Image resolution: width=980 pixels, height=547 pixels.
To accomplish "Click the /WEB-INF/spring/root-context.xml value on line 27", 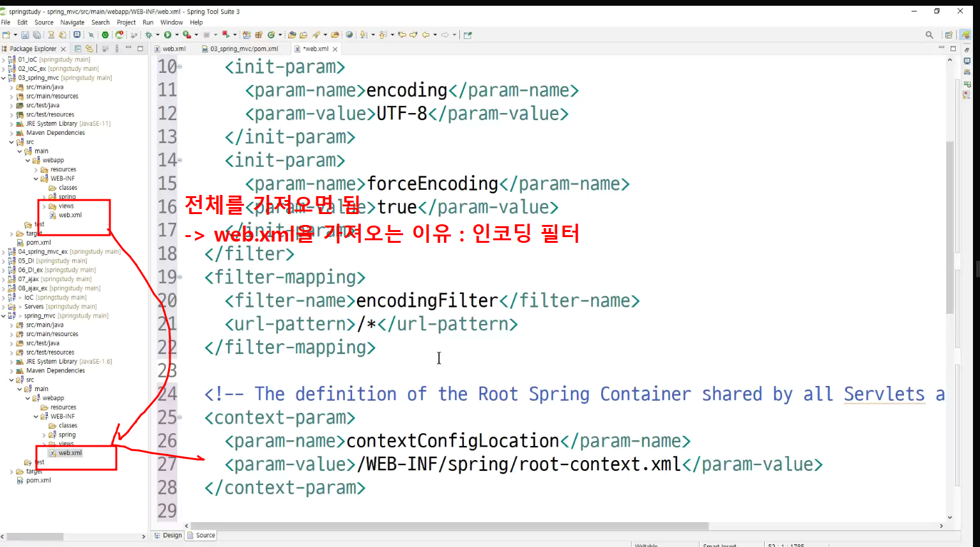I will point(519,464).
